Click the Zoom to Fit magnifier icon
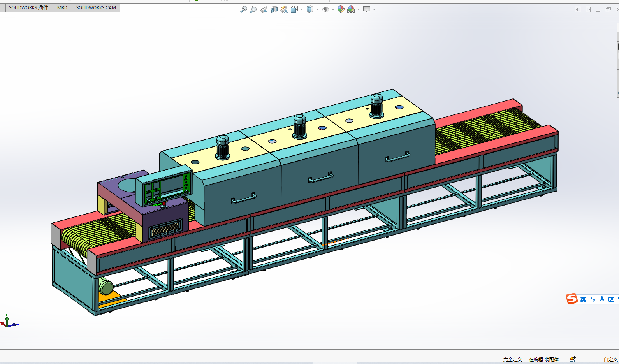The width and height of the screenshot is (619, 364). (x=243, y=9)
